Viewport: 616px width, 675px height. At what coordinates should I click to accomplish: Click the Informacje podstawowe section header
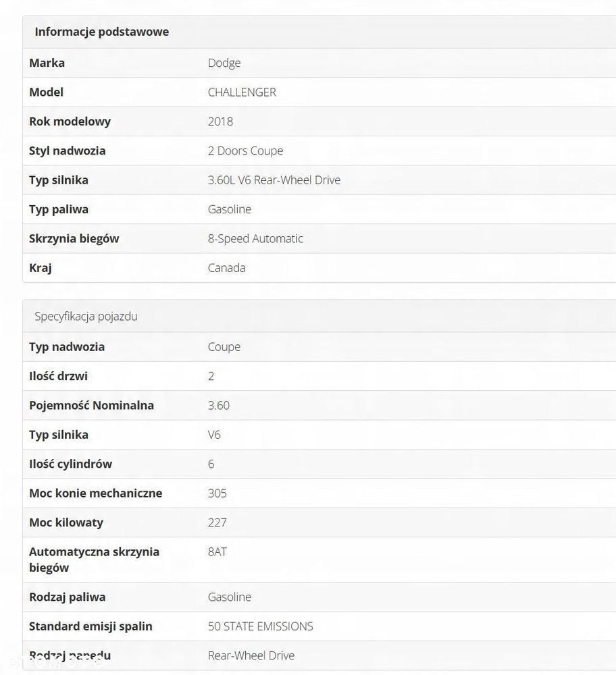(x=102, y=32)
